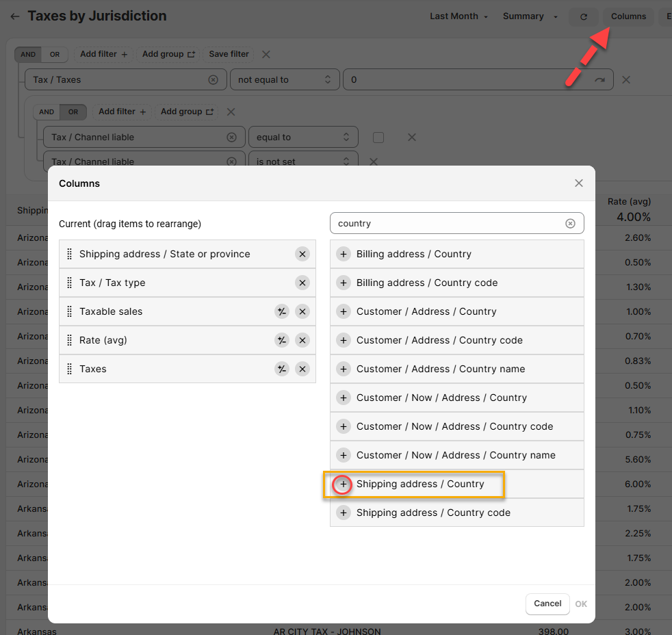The width and height of the screenshot is (672, 635).
Task: Open the Columns menu in header
Action: (628, 16)
